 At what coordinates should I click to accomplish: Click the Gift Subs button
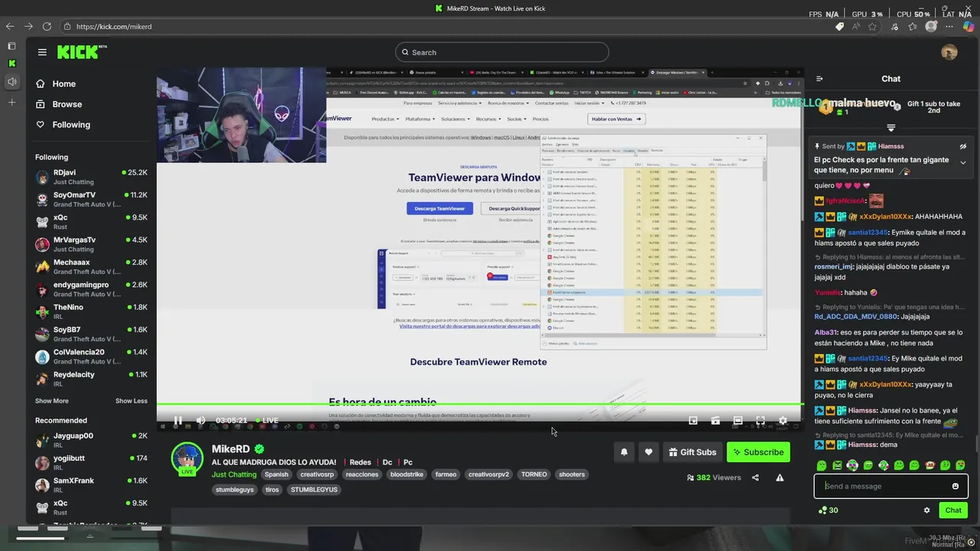tap(692, 452)
